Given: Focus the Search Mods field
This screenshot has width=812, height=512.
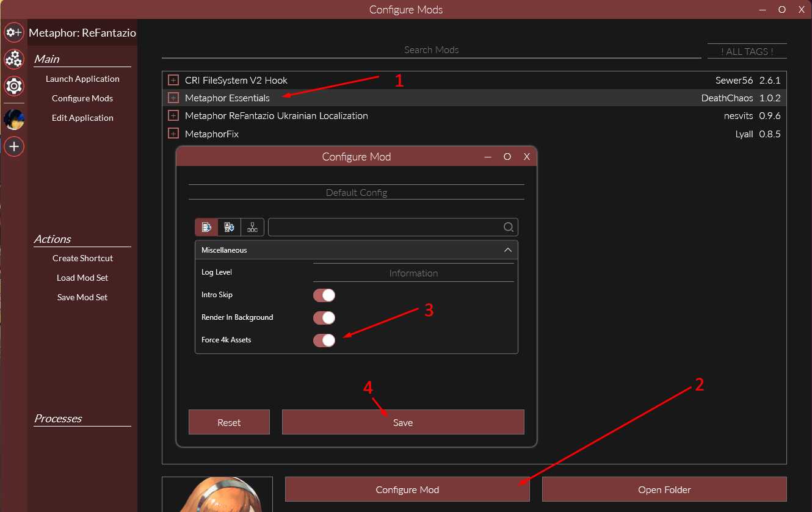Looking at the screenshot, I should 432,50.
